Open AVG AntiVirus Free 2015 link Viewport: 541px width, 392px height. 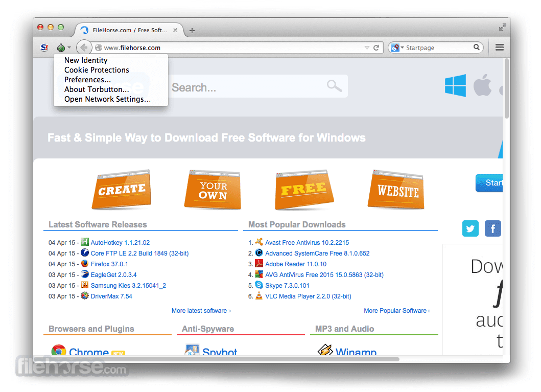tap(324, 274)
